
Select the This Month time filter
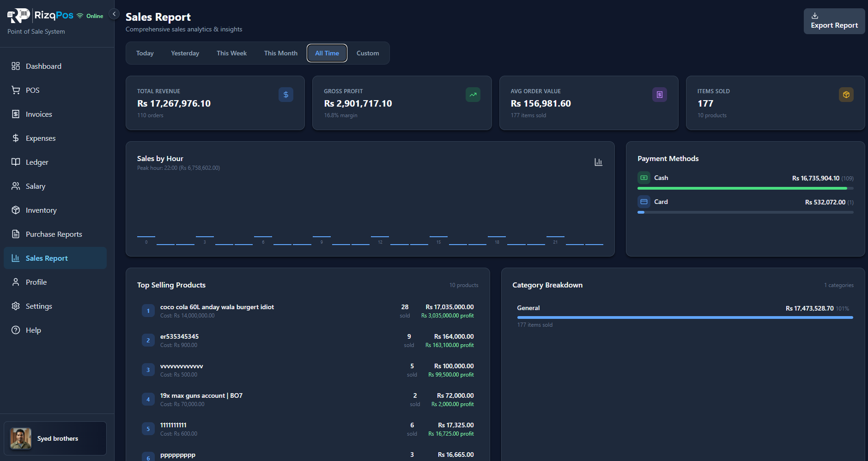pos(280,53)
